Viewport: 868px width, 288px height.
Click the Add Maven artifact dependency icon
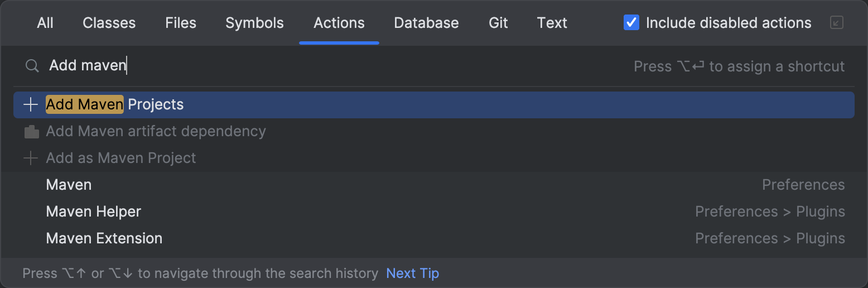31,132
